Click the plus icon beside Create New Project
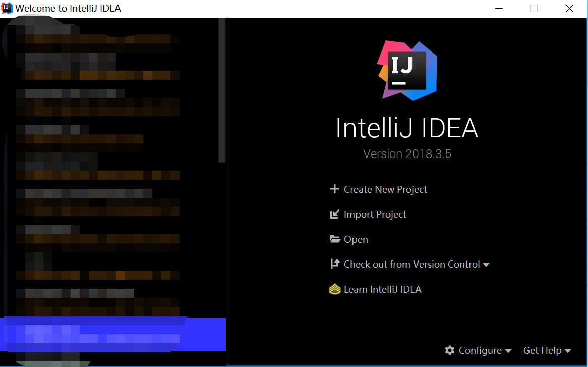Viewport: 588px width, 367px height. 334,189
